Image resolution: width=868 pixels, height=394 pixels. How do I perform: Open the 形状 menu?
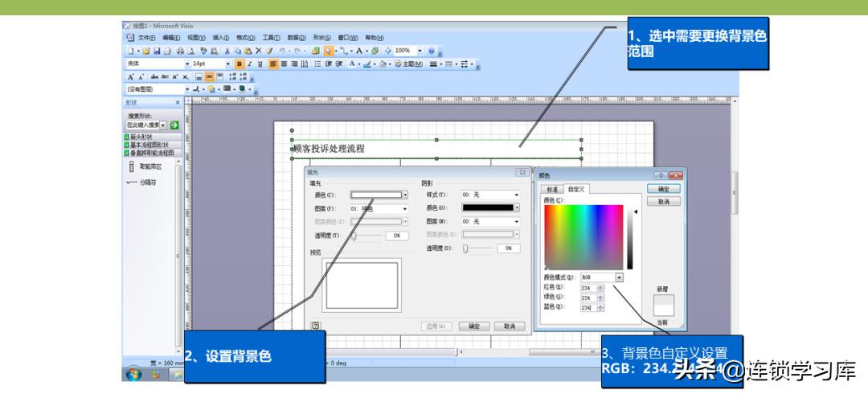click(x=321, y=38)
